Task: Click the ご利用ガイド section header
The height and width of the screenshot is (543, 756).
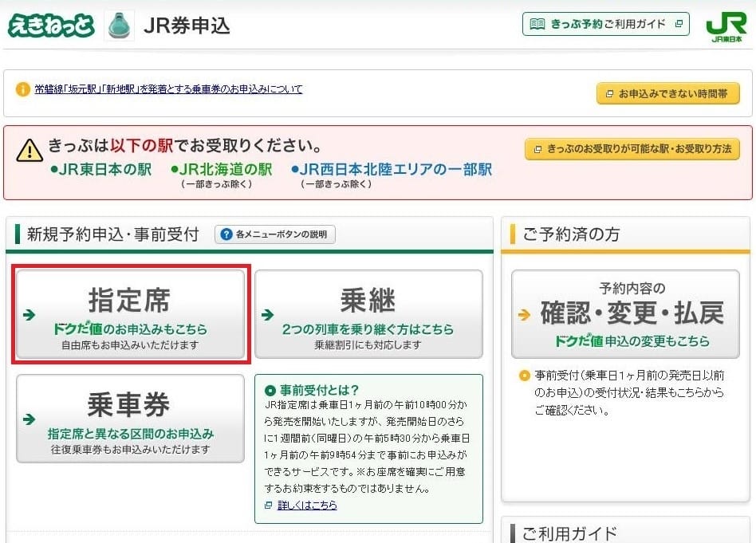Action: click(569, 533)
